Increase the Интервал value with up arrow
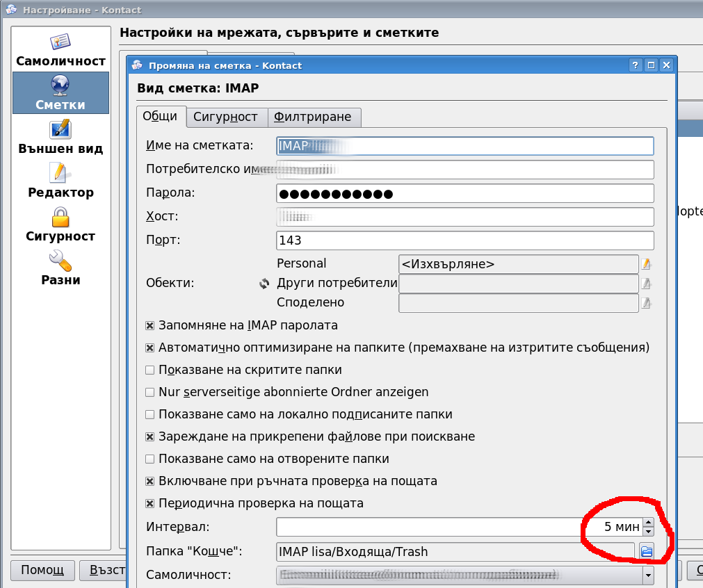The height and width of the screenshot is (588, 703). pyautogui.click(x=648, y=522)
